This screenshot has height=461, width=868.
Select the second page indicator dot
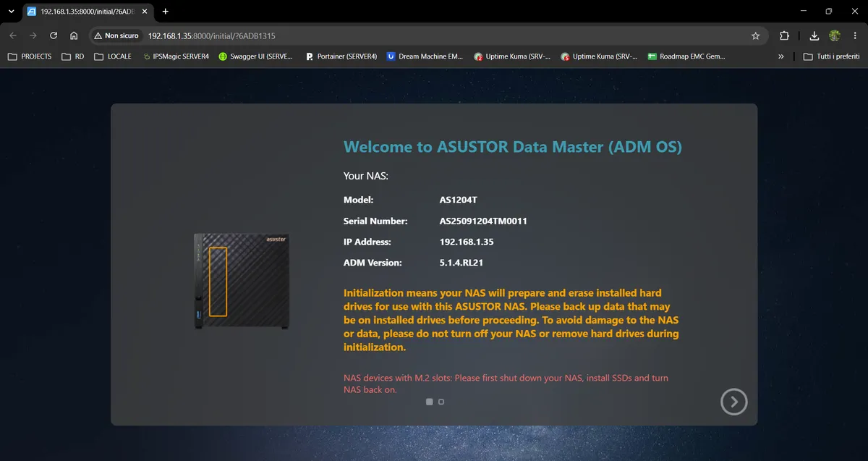point(441,401)
